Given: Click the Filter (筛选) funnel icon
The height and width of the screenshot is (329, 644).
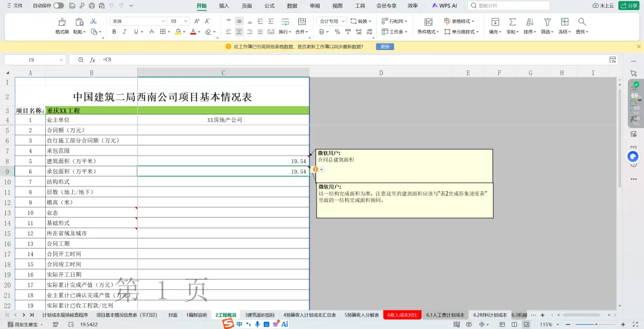Looking at the screenshot, I should (547, 22).
